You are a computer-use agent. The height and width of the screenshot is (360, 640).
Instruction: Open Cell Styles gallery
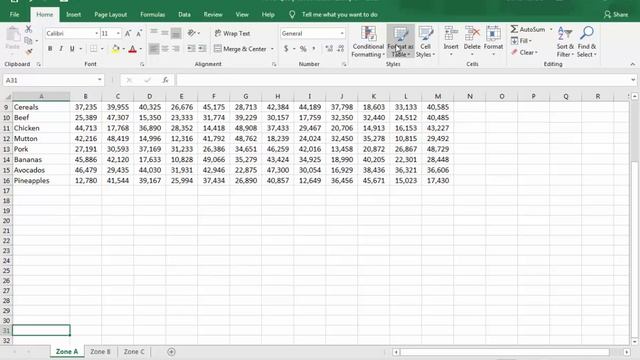(425, 42)
